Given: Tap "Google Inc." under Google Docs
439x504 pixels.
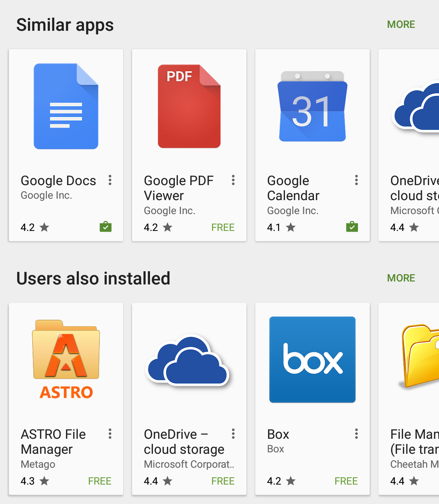Looking at the screenshot, I should (x=46, y=195).
